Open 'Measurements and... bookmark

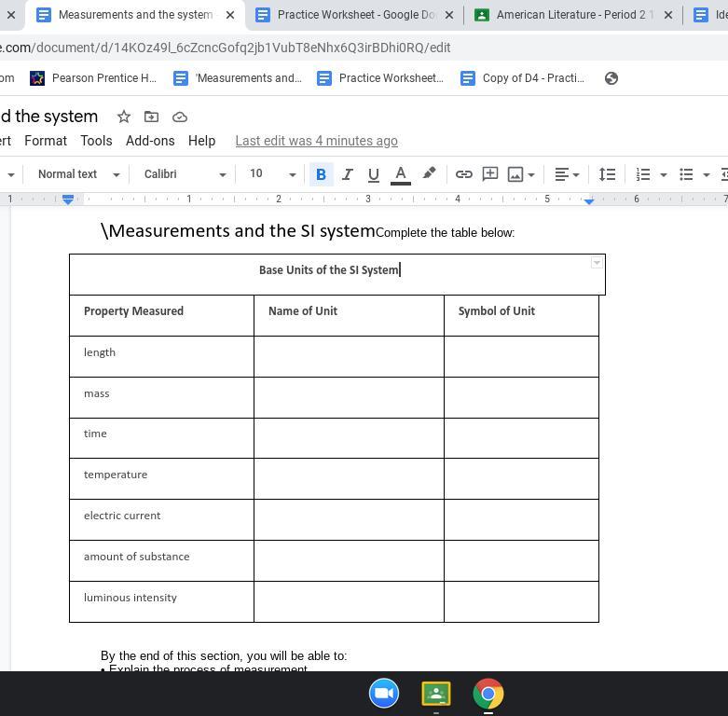(238, 78)
